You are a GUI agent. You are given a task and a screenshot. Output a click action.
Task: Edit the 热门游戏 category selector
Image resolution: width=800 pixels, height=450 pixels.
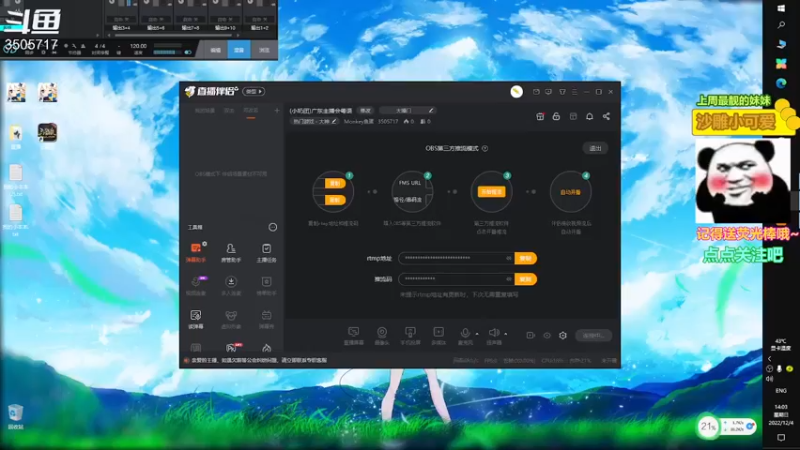tap(315, 121)
